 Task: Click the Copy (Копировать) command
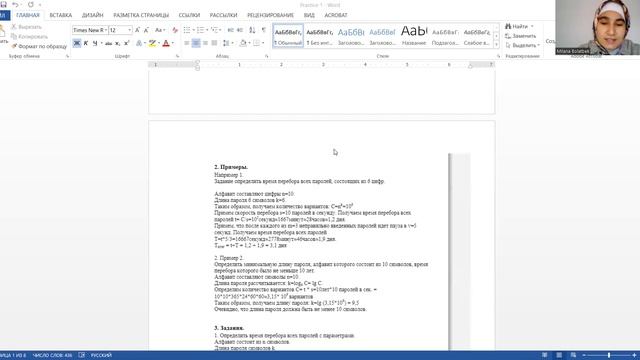coord(29,37)
